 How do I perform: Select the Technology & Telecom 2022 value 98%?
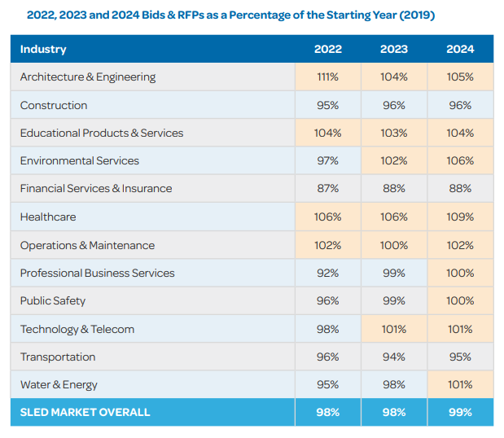pyautogui.click(x=327, y=329)
